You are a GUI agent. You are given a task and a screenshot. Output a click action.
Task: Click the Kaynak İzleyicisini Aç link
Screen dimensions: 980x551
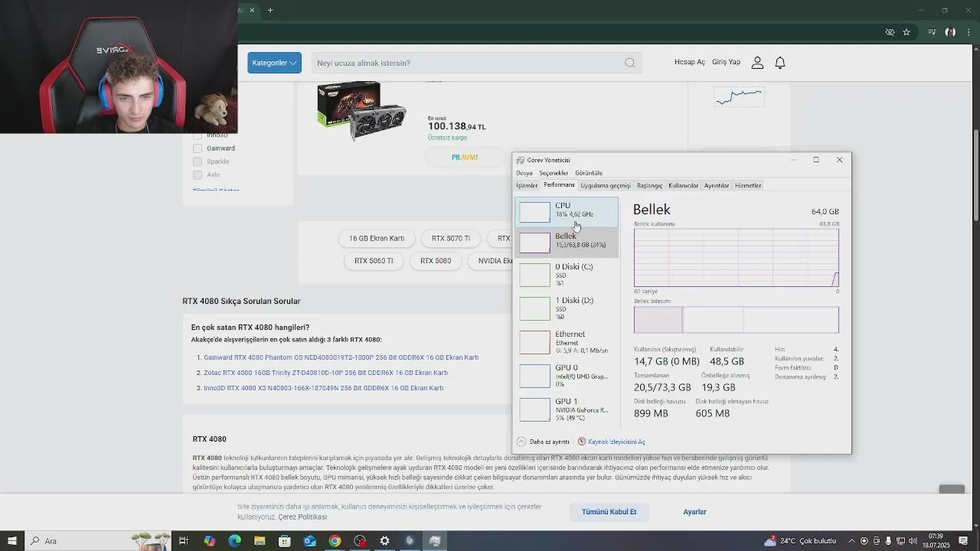click(616, 442)
